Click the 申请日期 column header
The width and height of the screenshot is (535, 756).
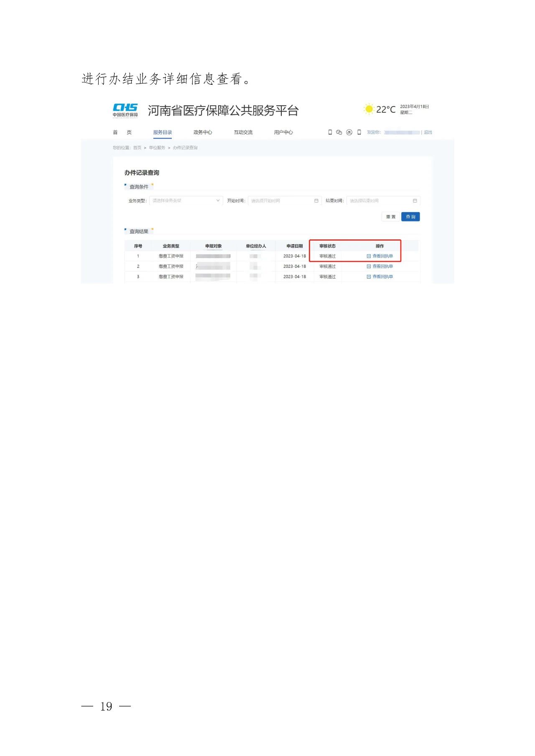tap(295, 246)
